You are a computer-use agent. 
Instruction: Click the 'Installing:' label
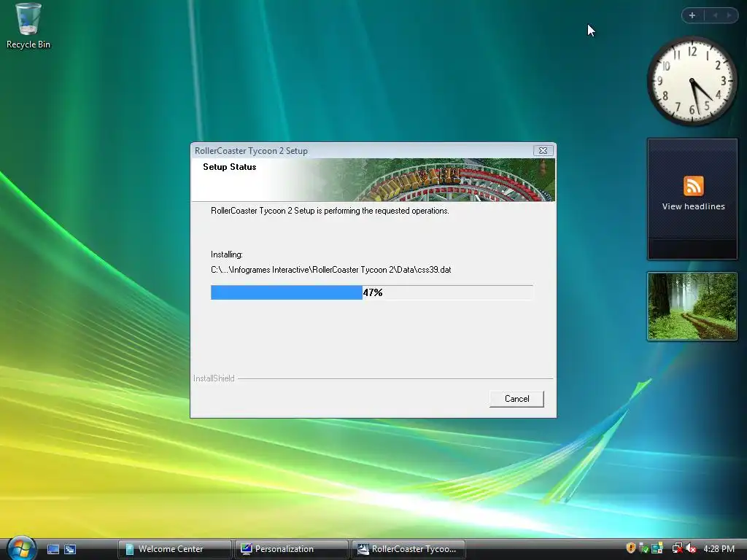(x=227, y=254)
